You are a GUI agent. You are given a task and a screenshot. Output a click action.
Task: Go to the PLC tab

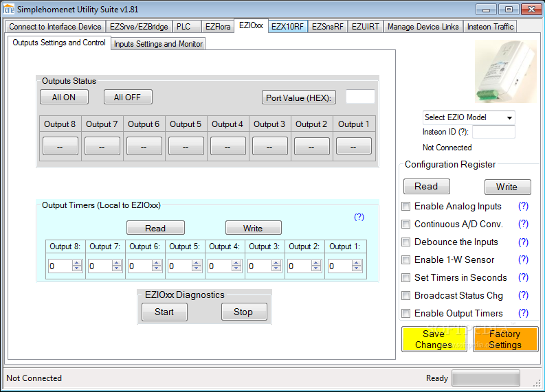tap(187, 27)
